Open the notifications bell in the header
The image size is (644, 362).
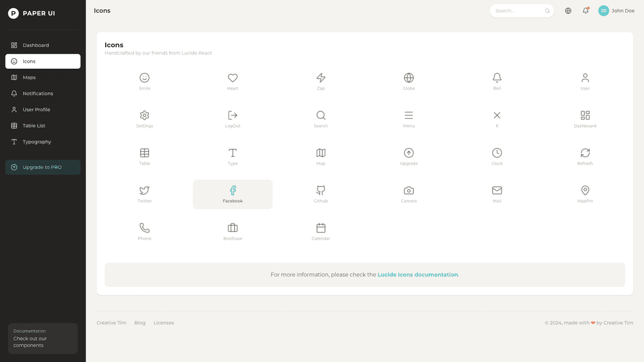click(x=585, y=10)
